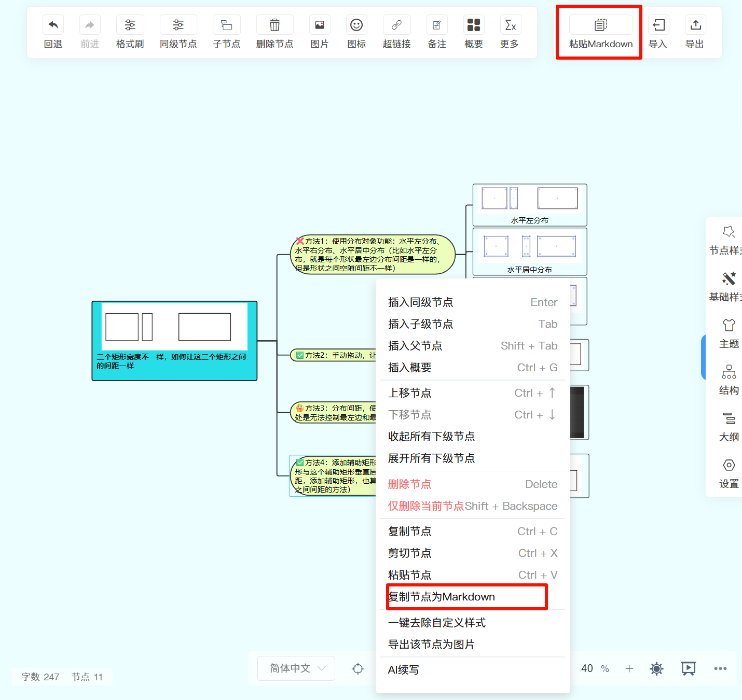Image resolution: width=742 pixels, height=700 pixels.
Task: Click the 导出 export icon
Action: (695, 25)
